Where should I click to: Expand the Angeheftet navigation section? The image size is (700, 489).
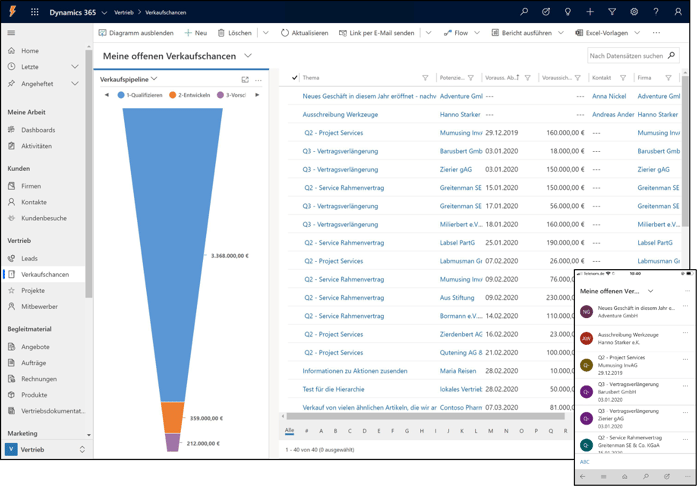pyautogui.click(x=75, y=84)
